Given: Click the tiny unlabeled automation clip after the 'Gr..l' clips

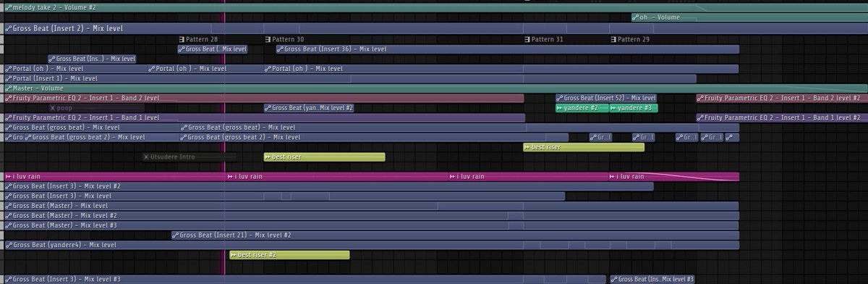Looking at the screenshot, I should coord(732,137).
